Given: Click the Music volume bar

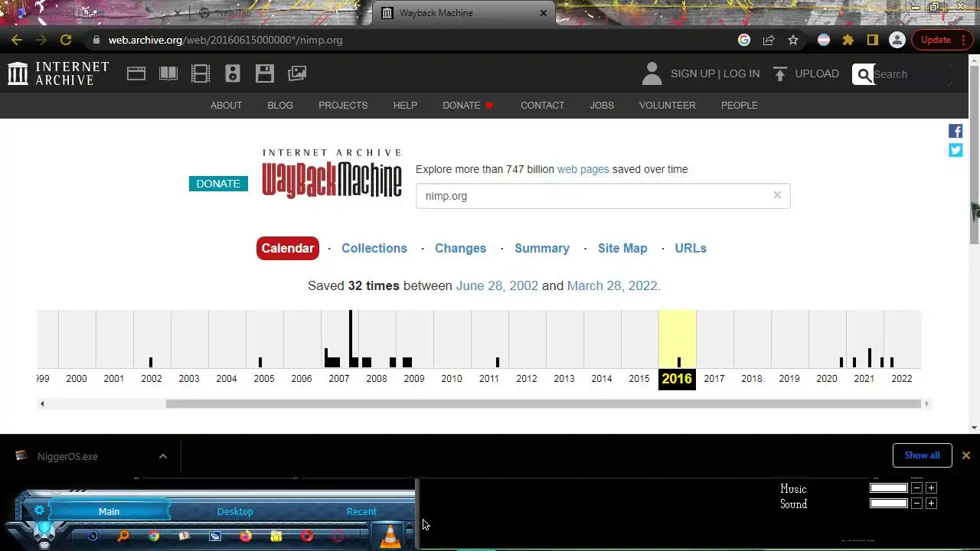Looking at the screenshot, I should [x=889, y=488].
